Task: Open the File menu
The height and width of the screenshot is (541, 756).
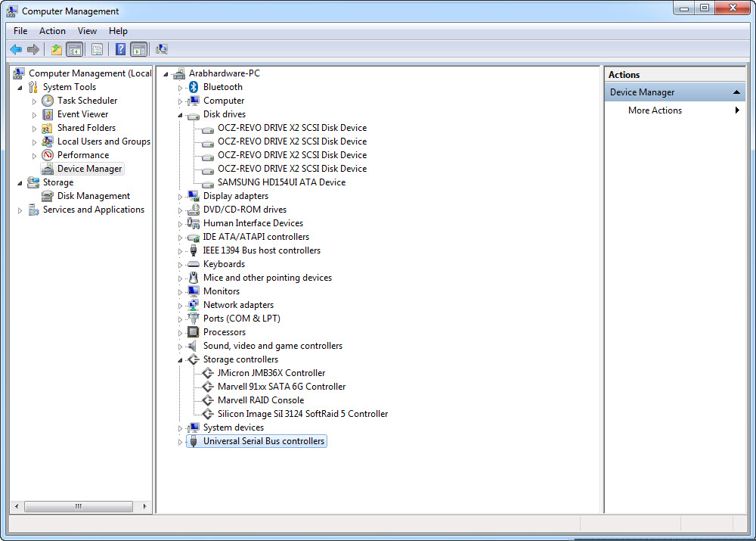Action: tap(20, 31)
